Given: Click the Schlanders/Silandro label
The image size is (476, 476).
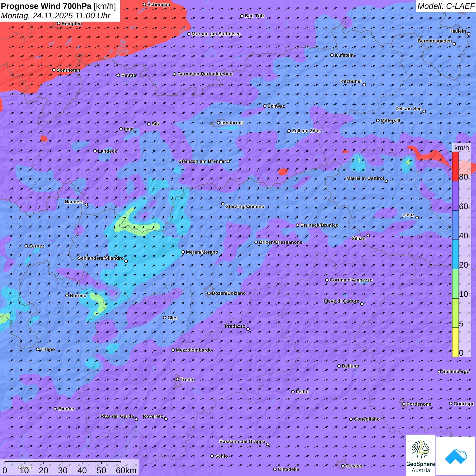Looking at the screenshot, I should [x=101, y=258].
